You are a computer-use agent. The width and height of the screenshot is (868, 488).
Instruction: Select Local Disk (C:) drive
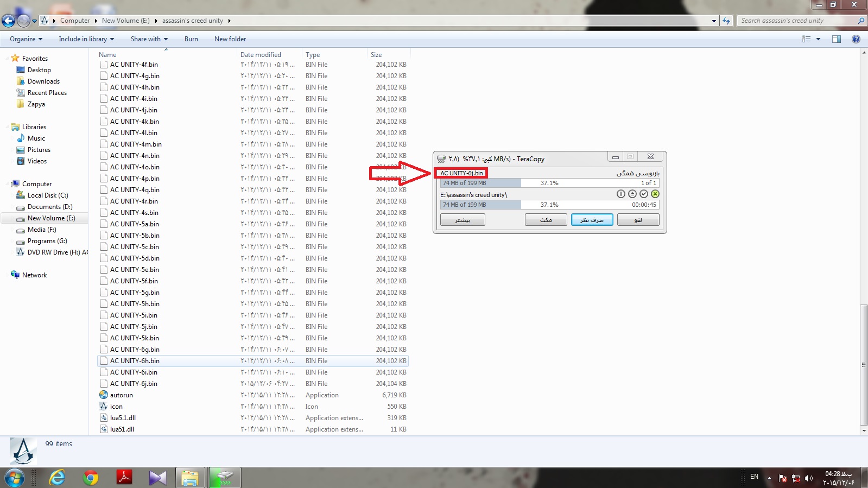click(48, 195)
